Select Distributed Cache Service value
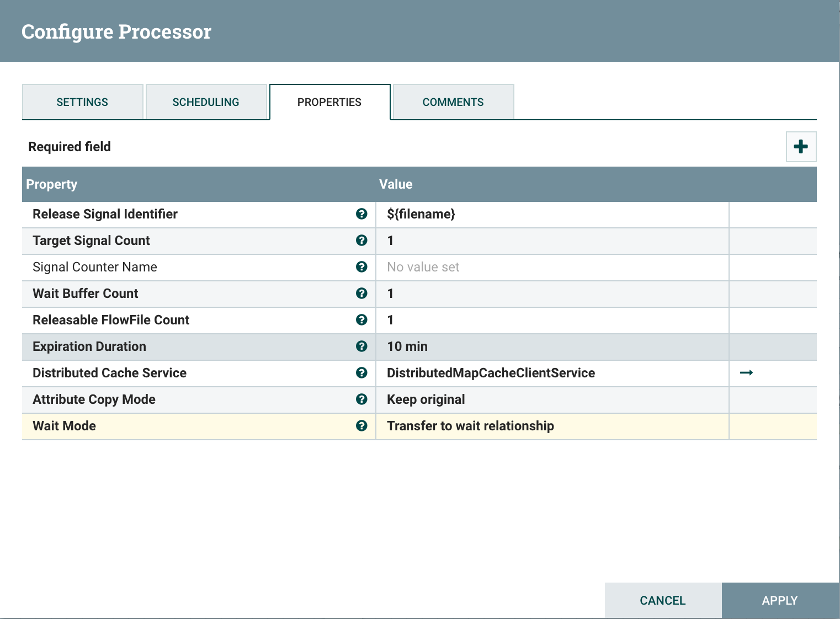 coord(552,373)
